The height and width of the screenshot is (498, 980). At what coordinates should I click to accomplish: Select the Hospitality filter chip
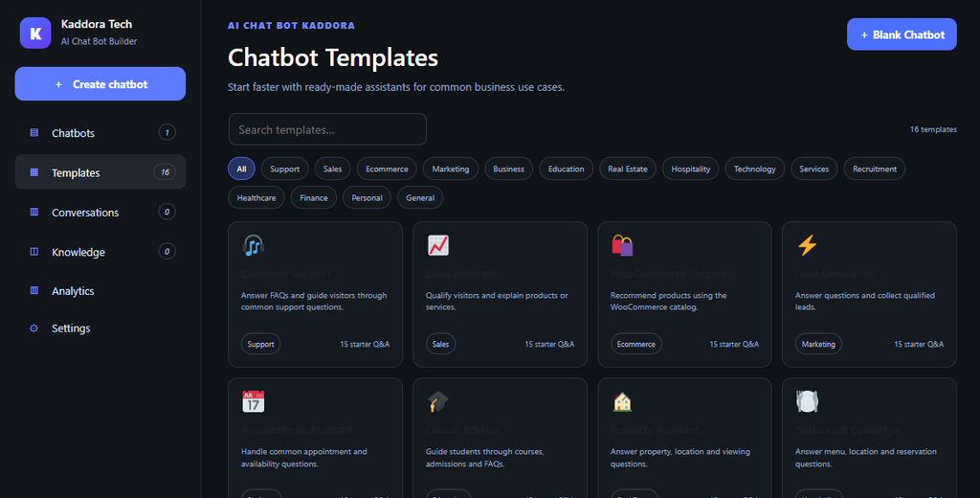[691, 169]
